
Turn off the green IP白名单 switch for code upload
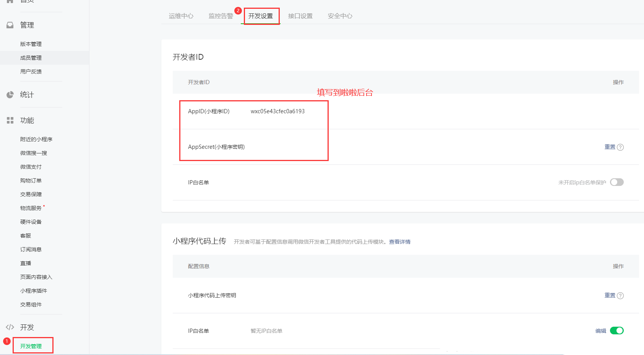617,331
